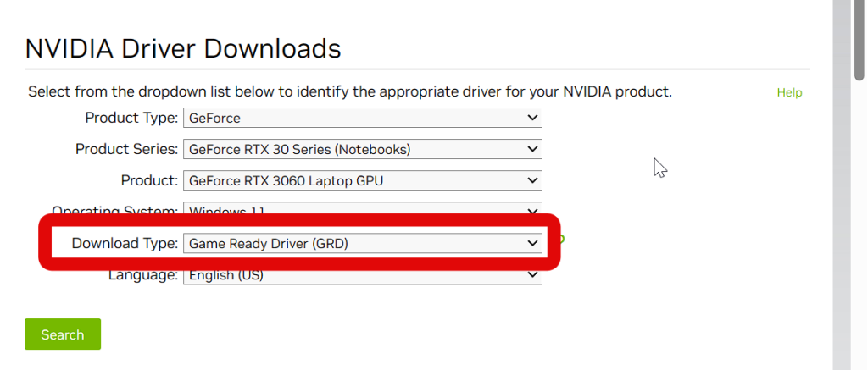
Task: Click the chevron beside GeForce RTX 3060 Laptop GPU
Action: [532, 180]
